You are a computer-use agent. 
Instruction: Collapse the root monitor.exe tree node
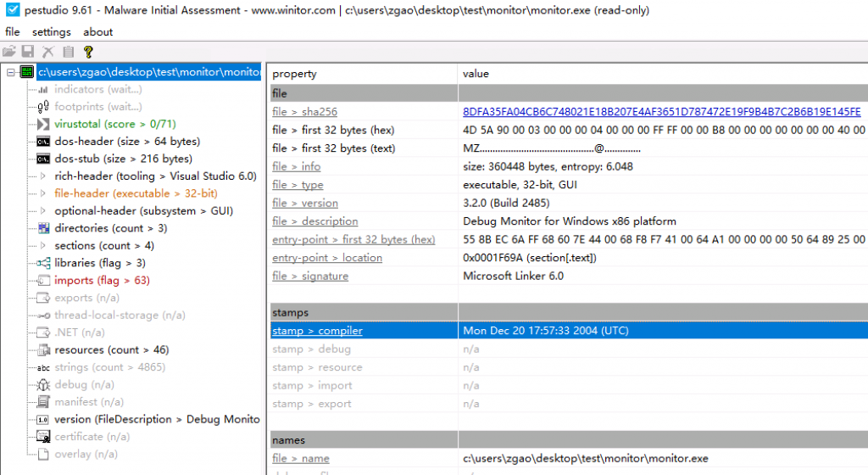point(10,72)
